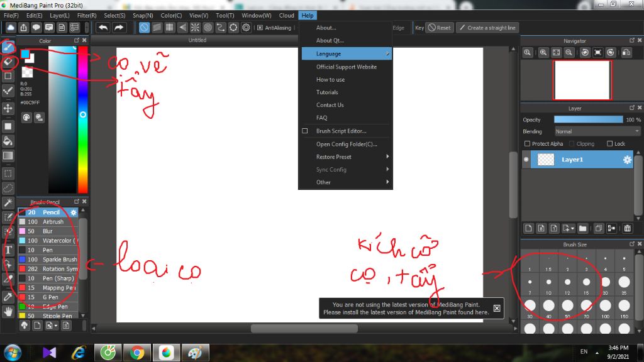Select the Bucket fill tool
Screen dimensions: 644x362
tap(8, 141)
